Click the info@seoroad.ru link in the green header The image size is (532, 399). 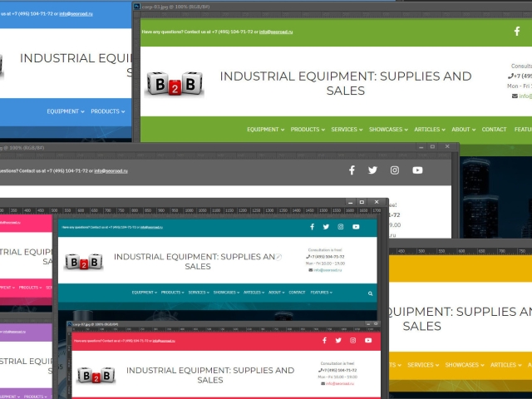pos(275,32)
